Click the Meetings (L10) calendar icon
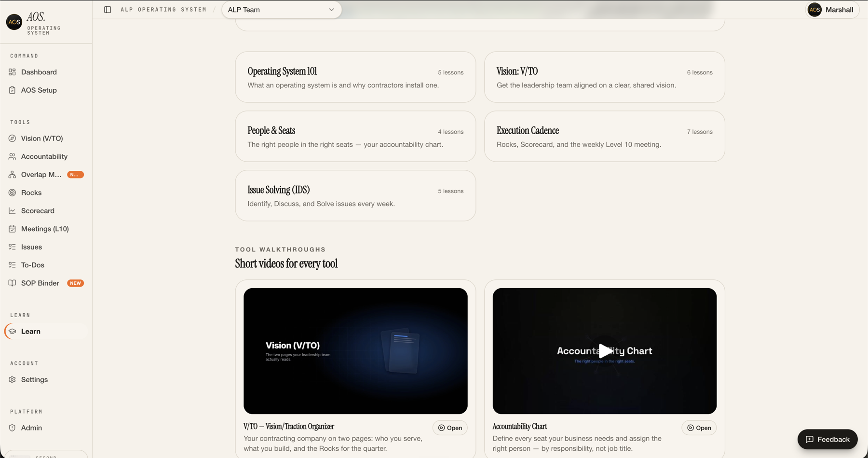Screen dimensions: 868x458 (x=12, y=229)
